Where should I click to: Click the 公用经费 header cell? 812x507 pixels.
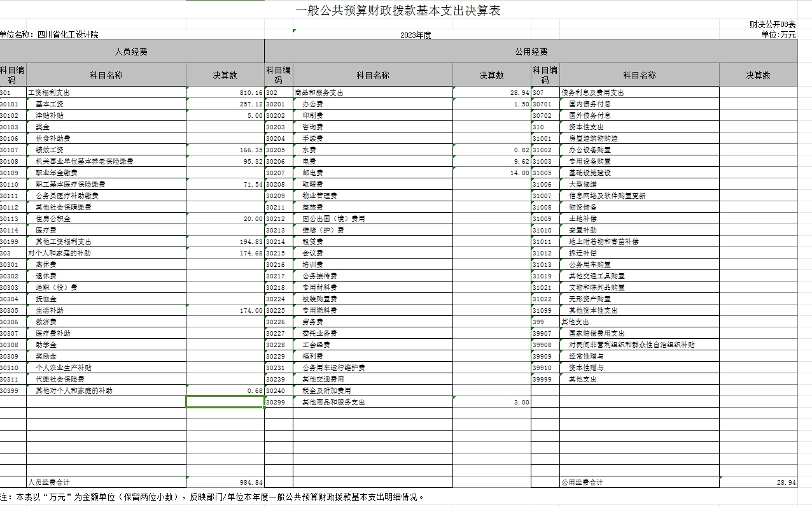(x=531, y=52)
